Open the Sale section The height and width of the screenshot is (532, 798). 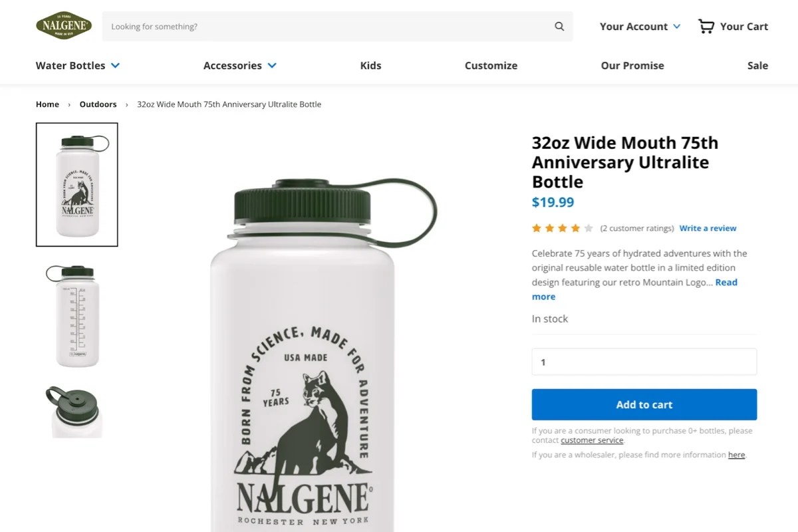pos(757,65)
